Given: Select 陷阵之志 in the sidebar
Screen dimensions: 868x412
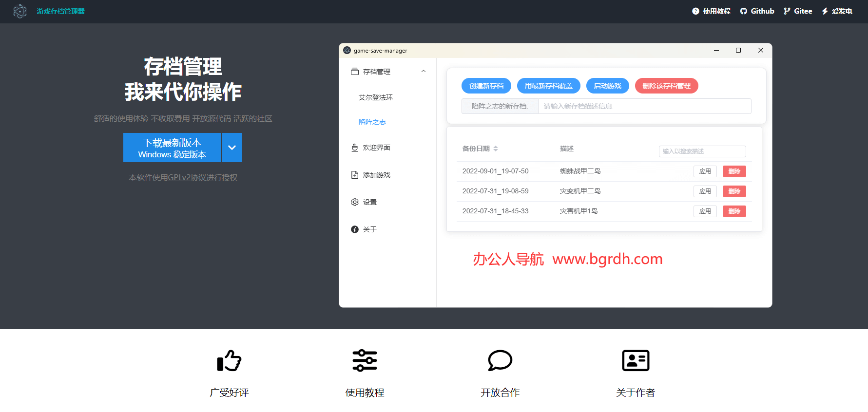Looking at the screenshot, I should (372, 122).
